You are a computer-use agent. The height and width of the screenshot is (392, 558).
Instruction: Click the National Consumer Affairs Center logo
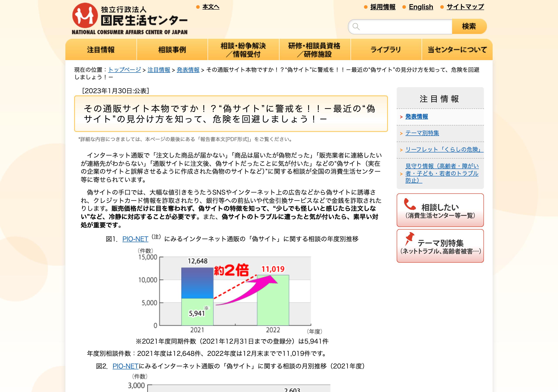[129, 19]
